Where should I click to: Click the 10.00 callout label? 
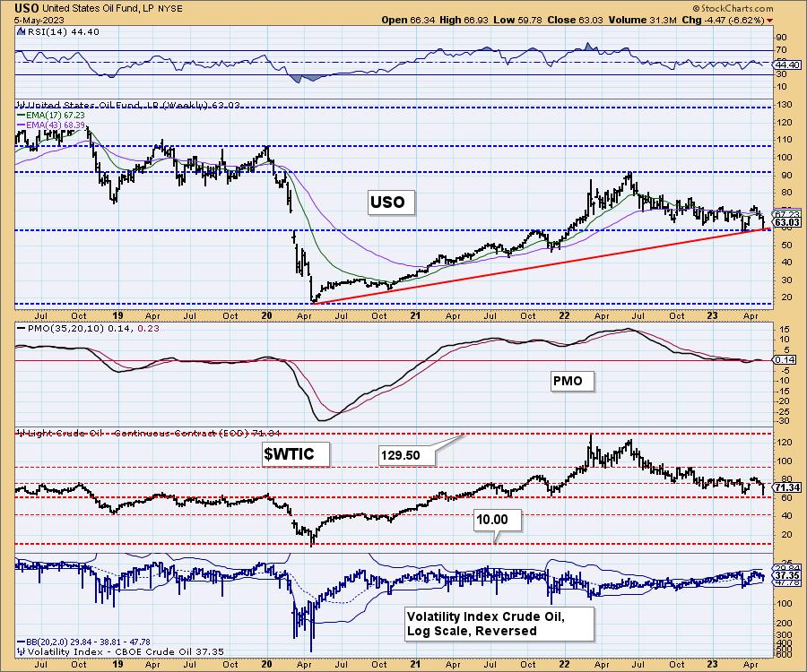coord(498,520)
